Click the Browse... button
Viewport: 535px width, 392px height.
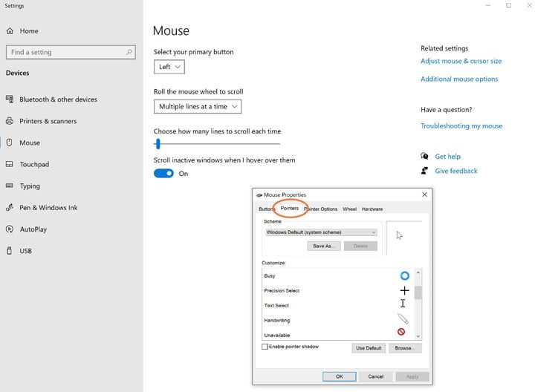point(406,347)
